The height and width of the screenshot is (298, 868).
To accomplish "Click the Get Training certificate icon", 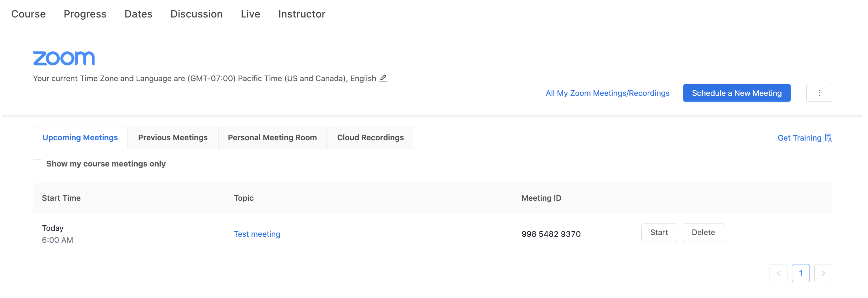I will [828, 138].
